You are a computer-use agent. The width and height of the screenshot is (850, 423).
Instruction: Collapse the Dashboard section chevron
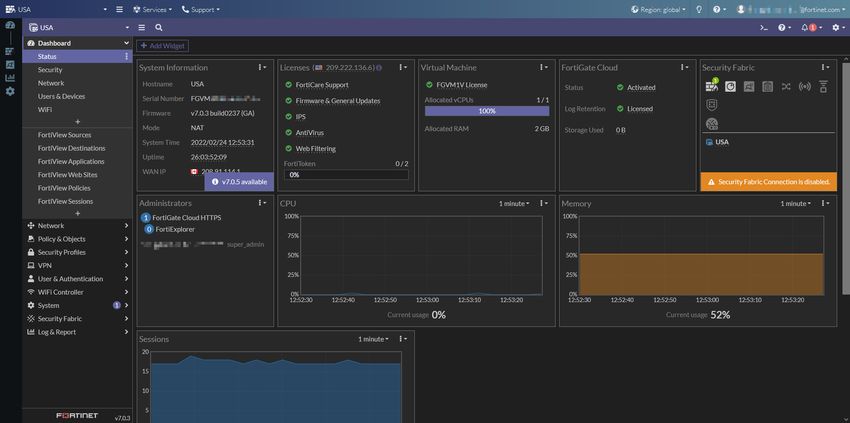click(x=126, y=43)
